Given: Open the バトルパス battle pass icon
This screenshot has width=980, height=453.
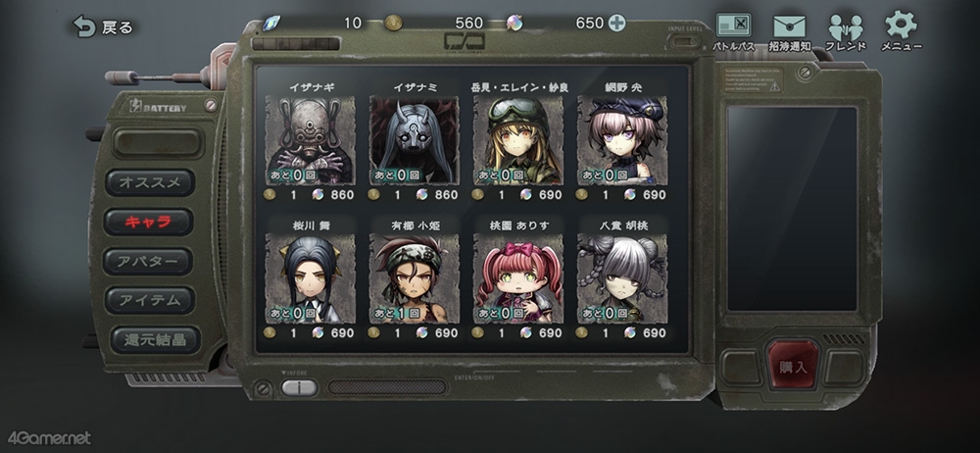Looking at the screenshot, I should coord(733,32).
